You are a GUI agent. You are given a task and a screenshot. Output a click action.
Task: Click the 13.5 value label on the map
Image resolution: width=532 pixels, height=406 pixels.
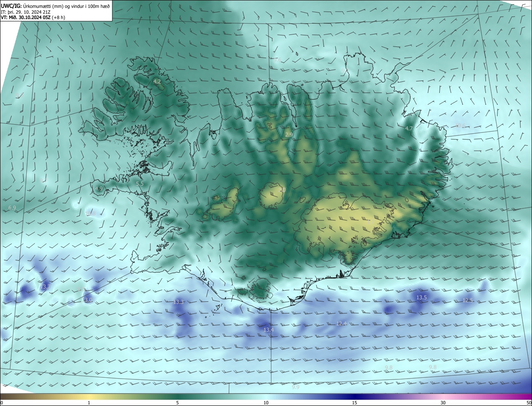pyautogui.click(x=421, y=298)
